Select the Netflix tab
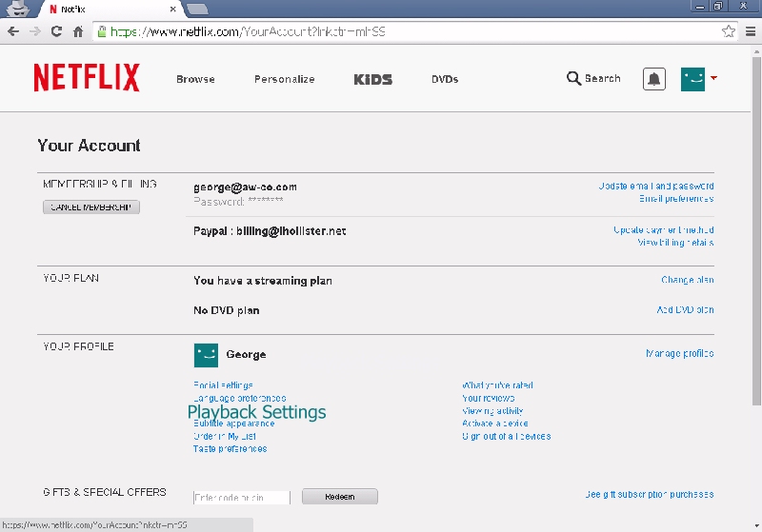The height and width of the screenshot is (532, 762). [x=110, y=10]
